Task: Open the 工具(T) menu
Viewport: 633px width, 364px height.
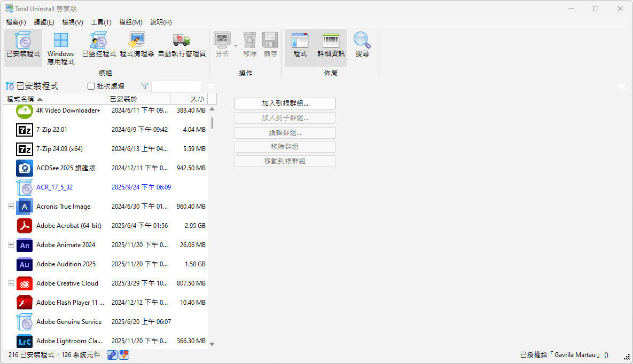Action: [x=101, y=22]
